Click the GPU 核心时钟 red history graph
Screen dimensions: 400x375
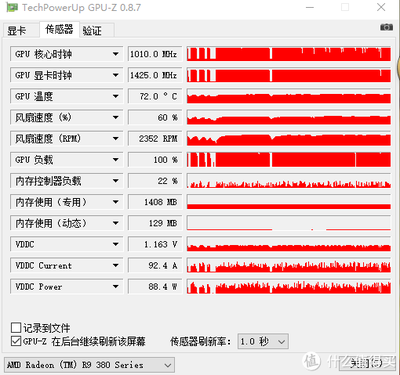click(289, 54)
